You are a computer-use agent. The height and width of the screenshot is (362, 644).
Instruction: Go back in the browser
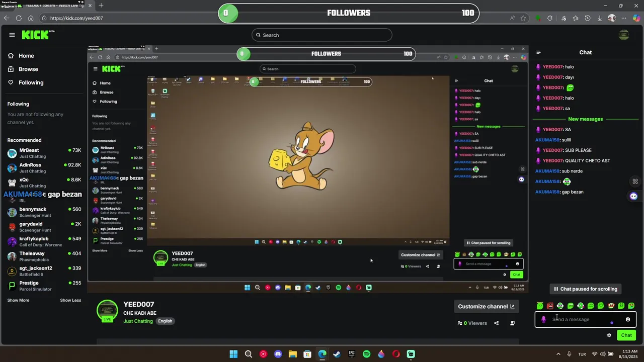click(6, 18)
